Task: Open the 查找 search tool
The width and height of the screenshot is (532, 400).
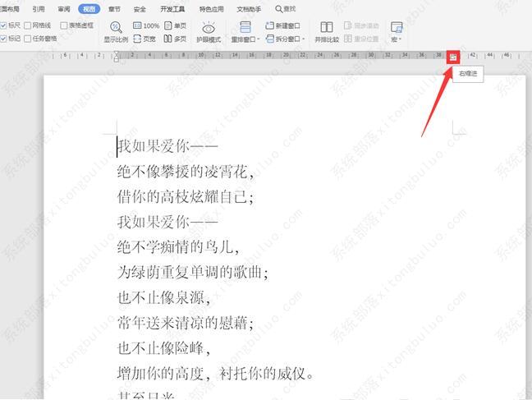Action: [286, 9]
